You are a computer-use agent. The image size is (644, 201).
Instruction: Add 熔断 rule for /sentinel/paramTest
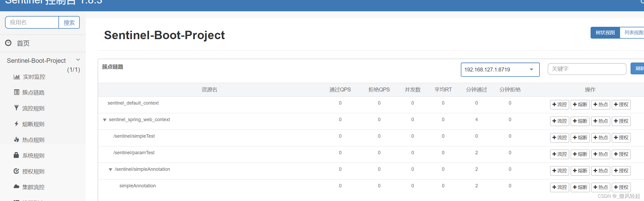tap(580, 154)
